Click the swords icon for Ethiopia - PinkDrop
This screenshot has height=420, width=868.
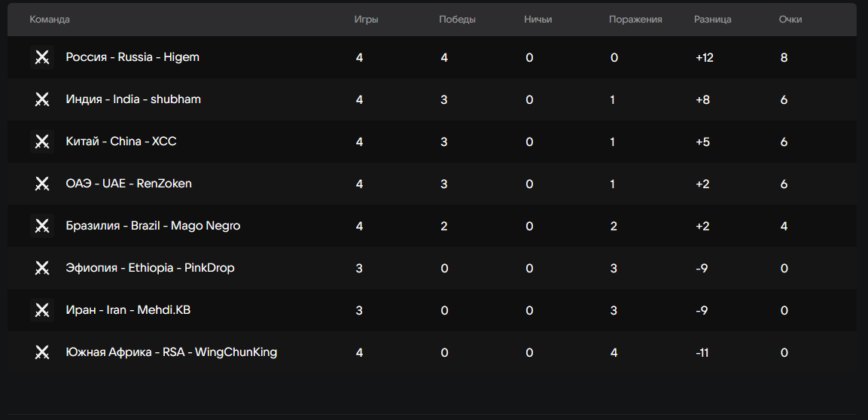(x=42, y=268)
